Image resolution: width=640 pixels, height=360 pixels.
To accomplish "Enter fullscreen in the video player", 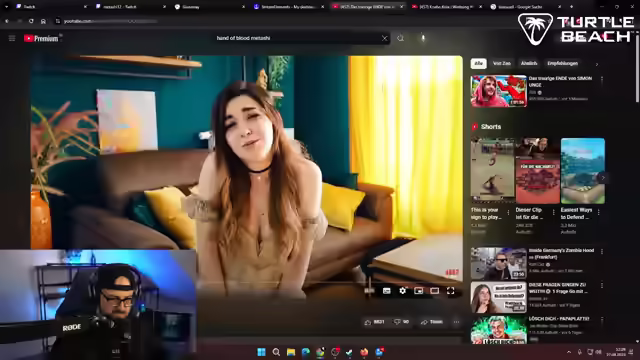I will [x=450, y=291].
